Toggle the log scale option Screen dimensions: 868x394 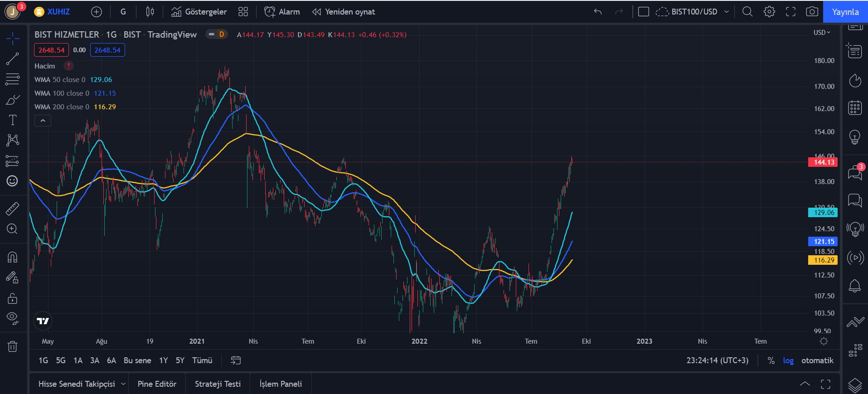click(x=788, y=360)
